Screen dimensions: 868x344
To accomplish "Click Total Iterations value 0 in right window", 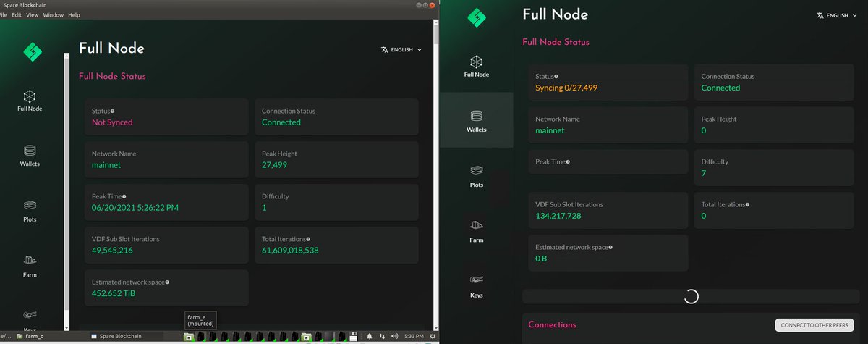I will coord(704,216).
